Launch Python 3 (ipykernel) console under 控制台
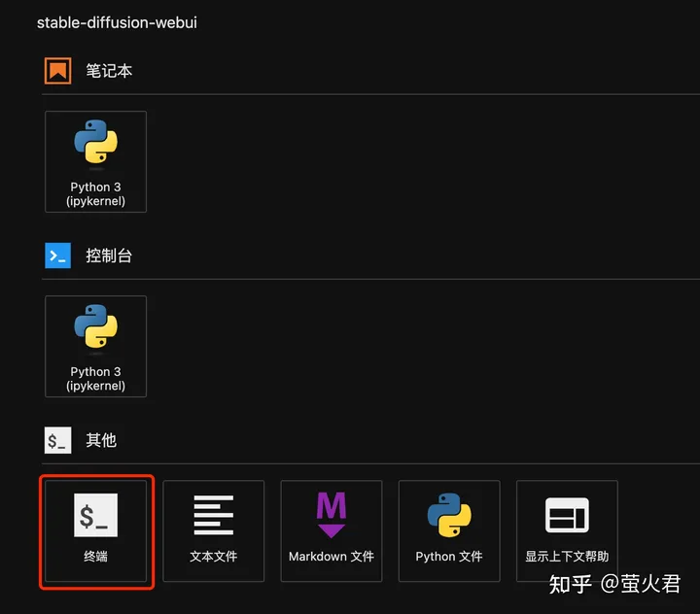Image resolution: width=700 pixels, height=614 pixels. (x=95, y=346)
